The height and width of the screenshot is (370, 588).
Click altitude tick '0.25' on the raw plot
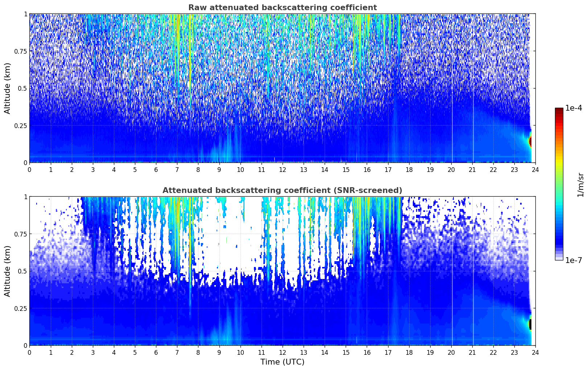20,126
